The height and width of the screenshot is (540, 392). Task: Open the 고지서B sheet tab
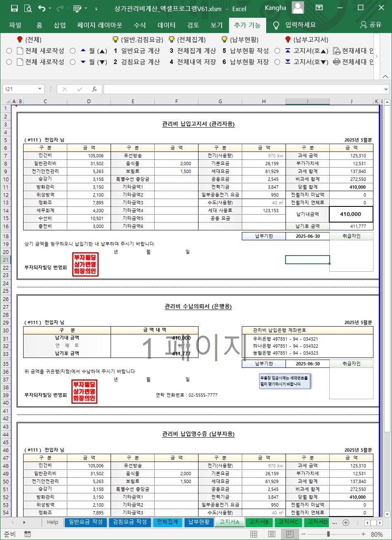tap(259, 522)
